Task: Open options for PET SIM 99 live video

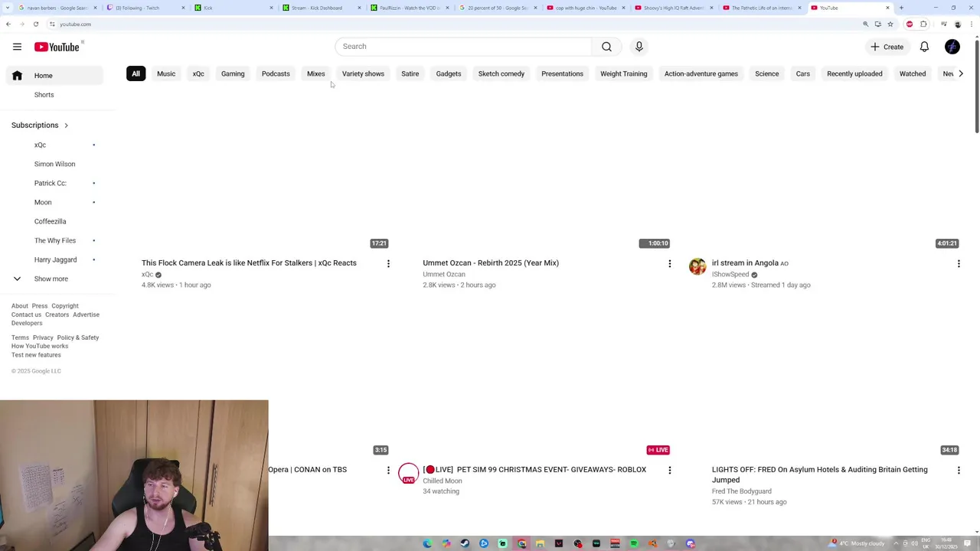Action: tap(670, 470)
